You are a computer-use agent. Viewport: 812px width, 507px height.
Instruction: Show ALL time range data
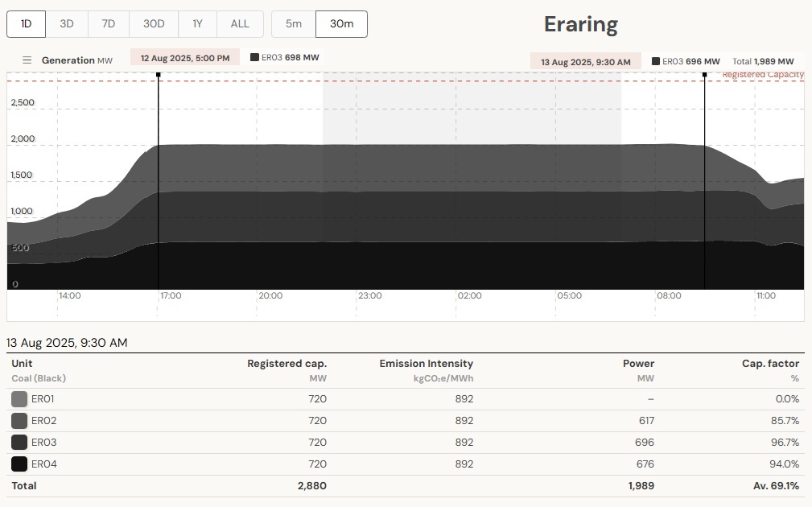[240, 24]
